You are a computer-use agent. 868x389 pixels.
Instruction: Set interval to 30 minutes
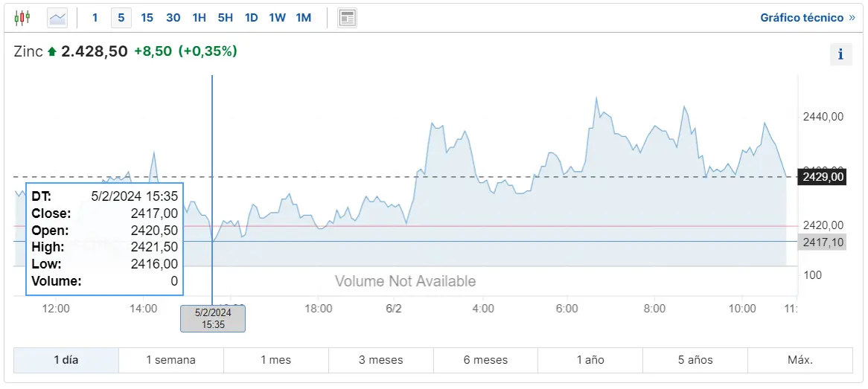pyautogui.click(x=173, y=17)
